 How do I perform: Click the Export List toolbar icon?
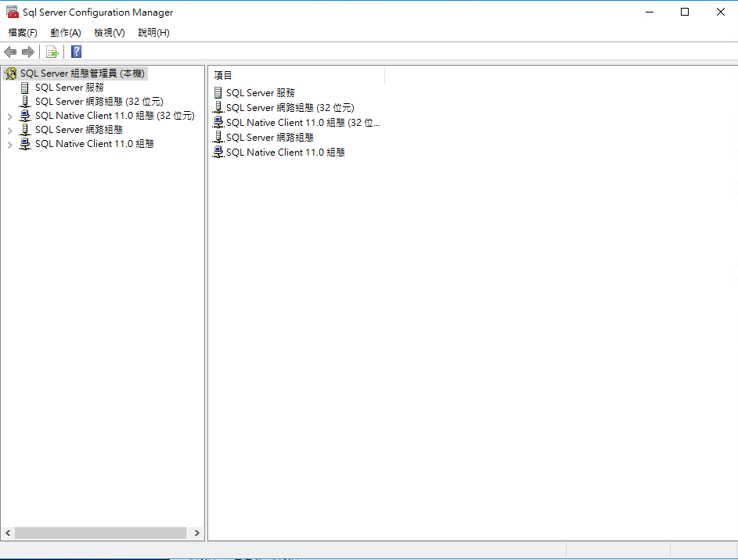52,52
